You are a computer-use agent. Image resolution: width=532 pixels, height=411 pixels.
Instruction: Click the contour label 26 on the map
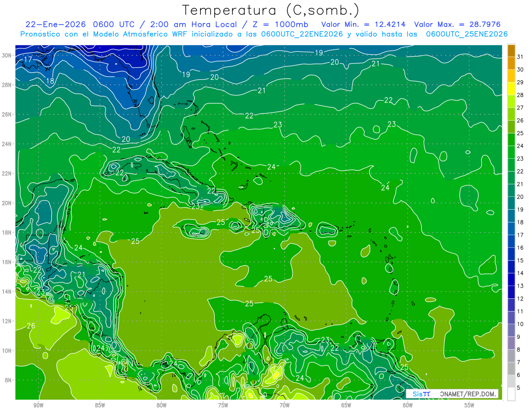point(31,326)
